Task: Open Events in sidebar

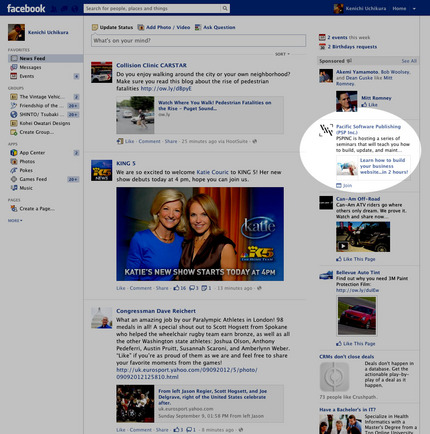Action: click(27, 76)
